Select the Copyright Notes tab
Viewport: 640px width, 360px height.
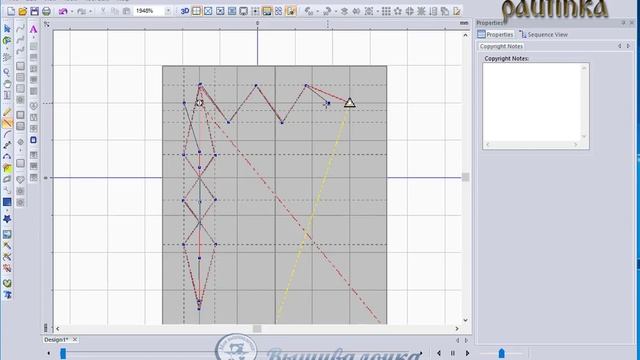[501, 46]
